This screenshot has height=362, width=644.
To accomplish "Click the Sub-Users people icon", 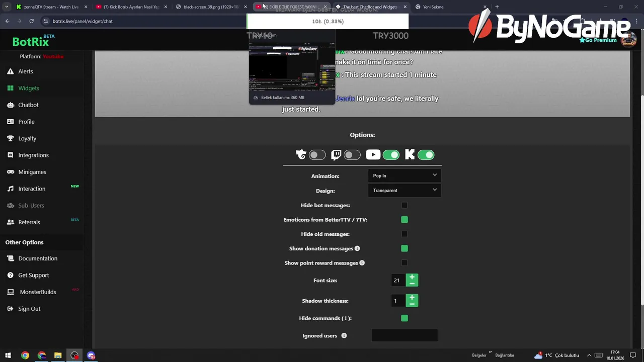I will [x=10, y=205].
